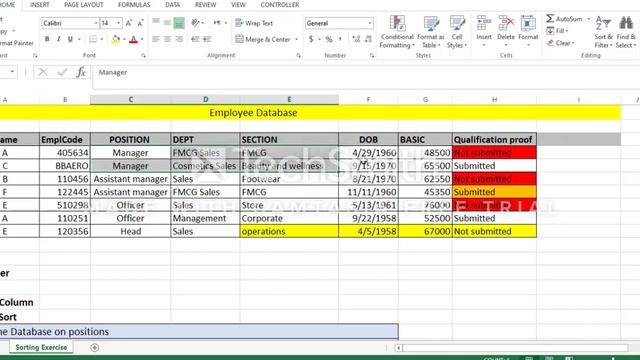640x360 pixels.
Task: Click the Orientation icon
Action: [196, 23]
